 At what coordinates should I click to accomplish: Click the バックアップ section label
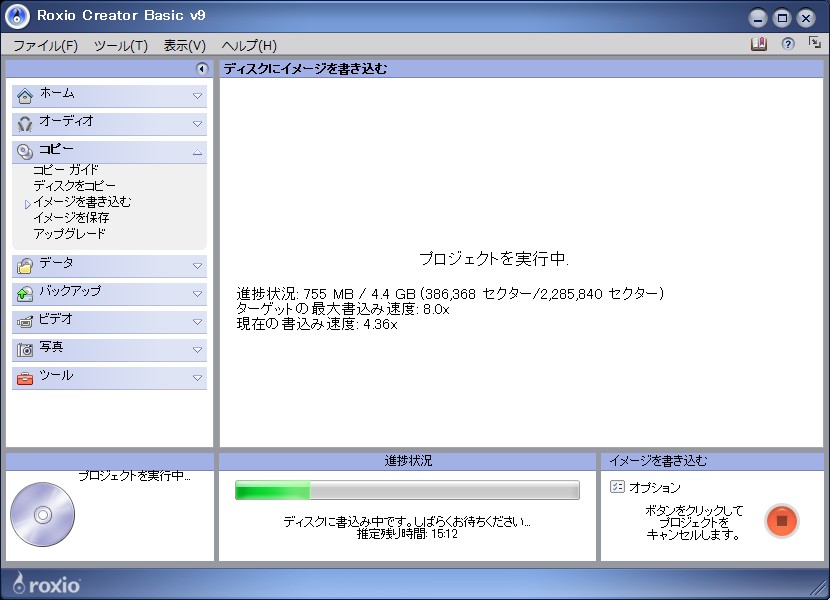pyautogui.click(x=70, y=291)
